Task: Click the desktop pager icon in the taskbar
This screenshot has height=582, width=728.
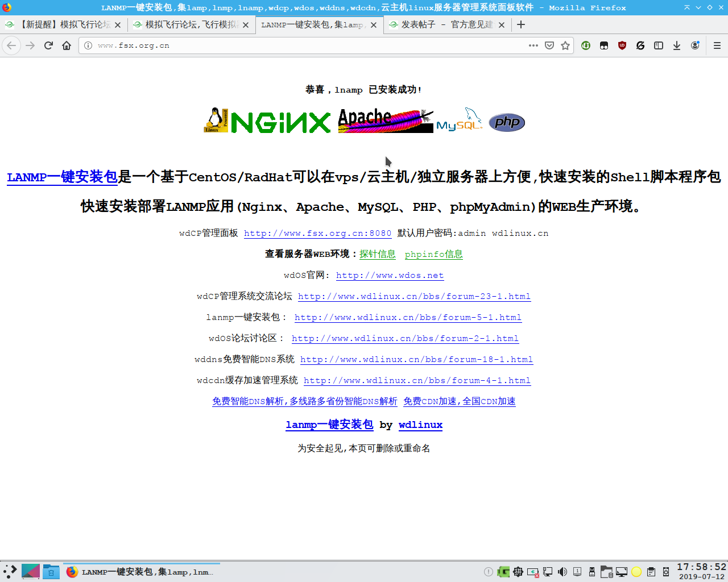Action: coord(31,571)
